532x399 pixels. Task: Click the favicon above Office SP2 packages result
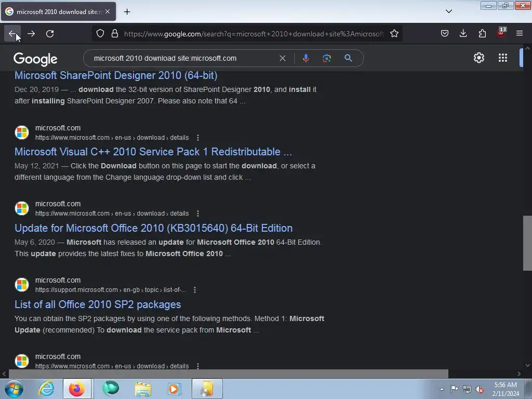(22, 285)
